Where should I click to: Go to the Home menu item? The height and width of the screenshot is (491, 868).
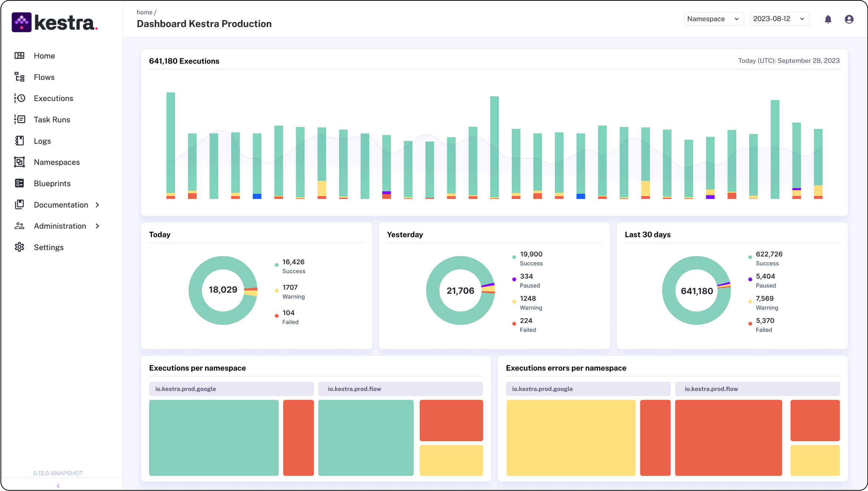tap(44, 56)
